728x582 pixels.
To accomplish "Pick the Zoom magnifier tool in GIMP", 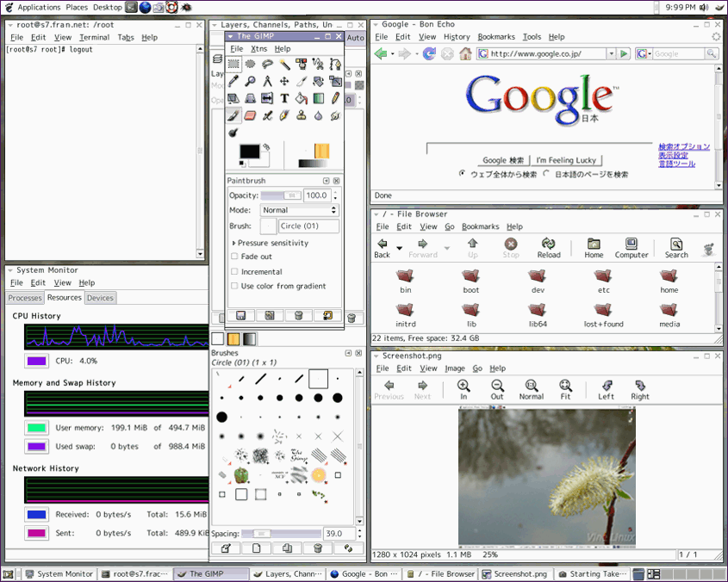I will 251,81.
